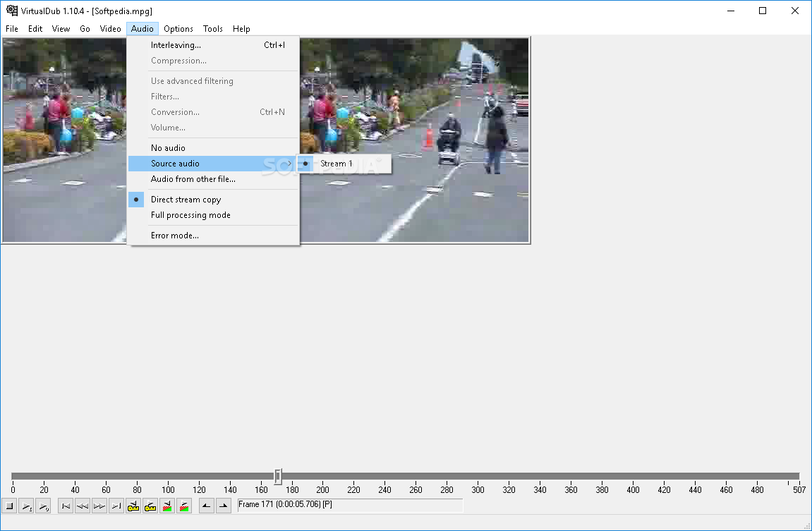The width and height of the screenshot is (812, 531).
Task: Play the output video preview
Action: (43, 506)
